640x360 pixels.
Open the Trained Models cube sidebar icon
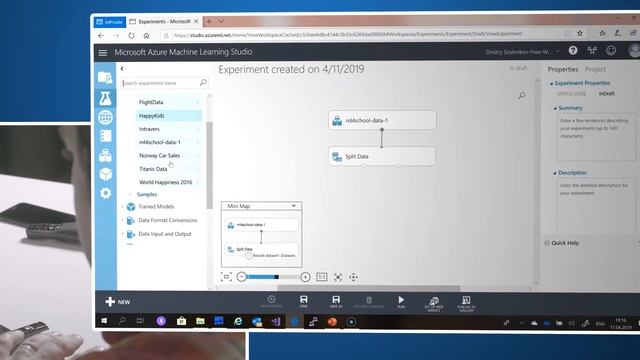106,174
